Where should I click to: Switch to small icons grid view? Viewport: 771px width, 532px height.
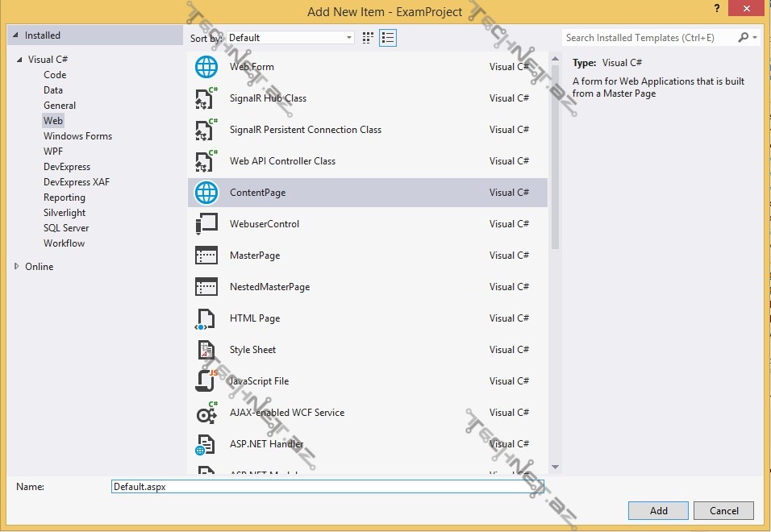pos(368,38)
